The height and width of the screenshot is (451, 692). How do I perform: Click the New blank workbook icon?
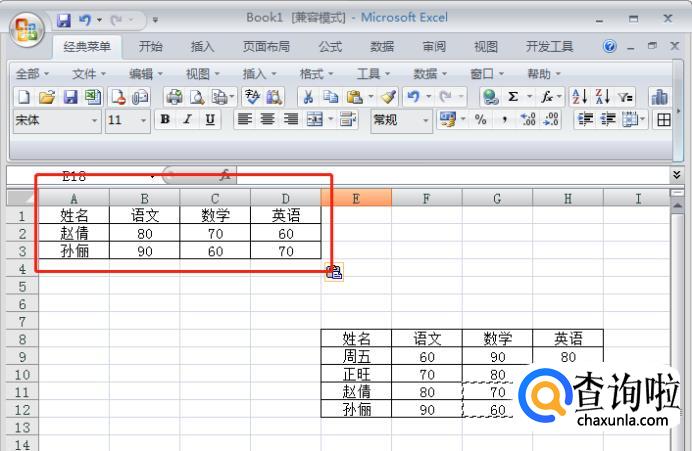point(24,97)
